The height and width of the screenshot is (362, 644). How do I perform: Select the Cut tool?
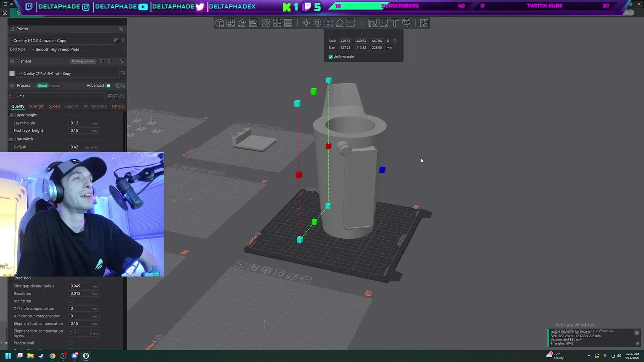point(351,23)
